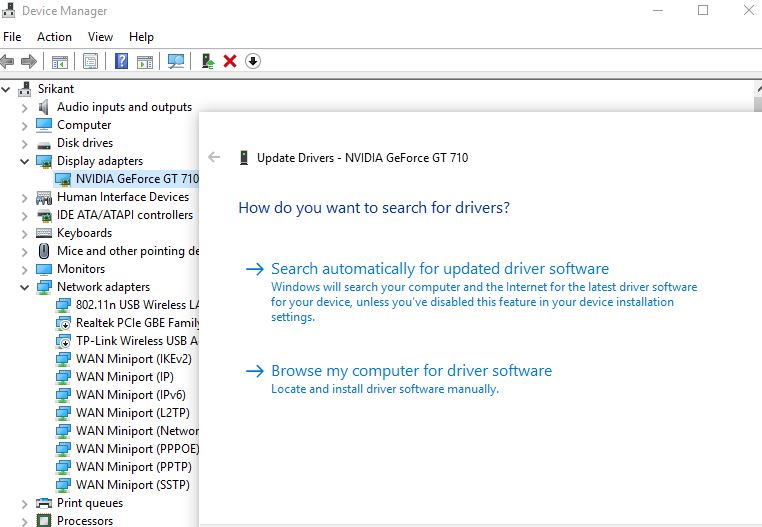Image resolution: width=762 pixels, height=527 pixels.
Task: Select NVIDIA GeForce GT 710 in tree
Action: point(136,179)
